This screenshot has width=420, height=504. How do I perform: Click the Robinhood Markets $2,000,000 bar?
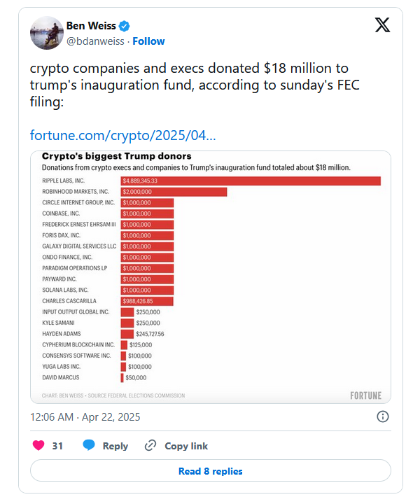pos(174,192)
